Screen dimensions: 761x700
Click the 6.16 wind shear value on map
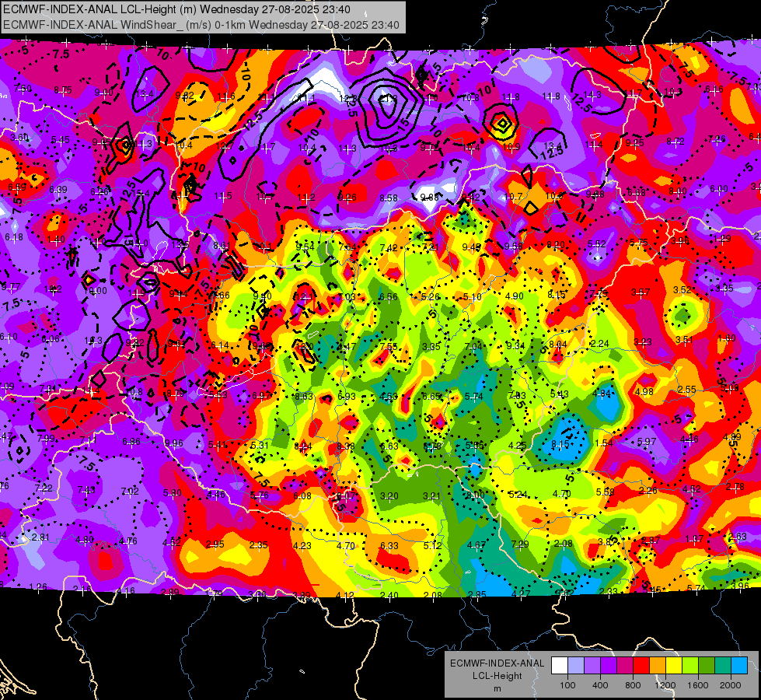(714, 89)
